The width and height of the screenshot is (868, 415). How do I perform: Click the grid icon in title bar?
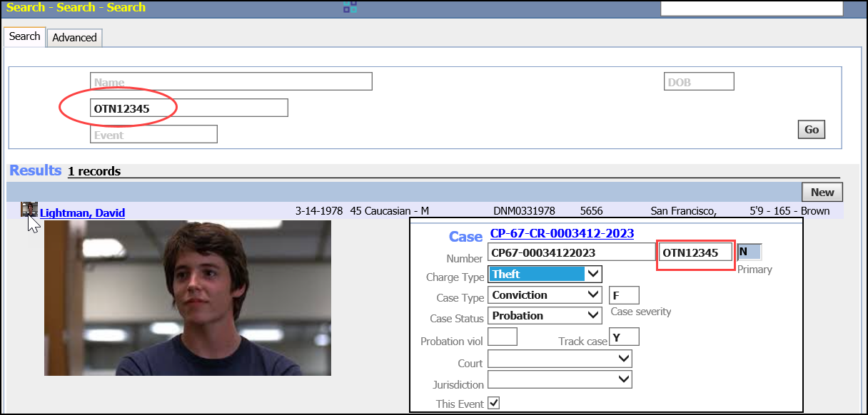coord(350,7)
